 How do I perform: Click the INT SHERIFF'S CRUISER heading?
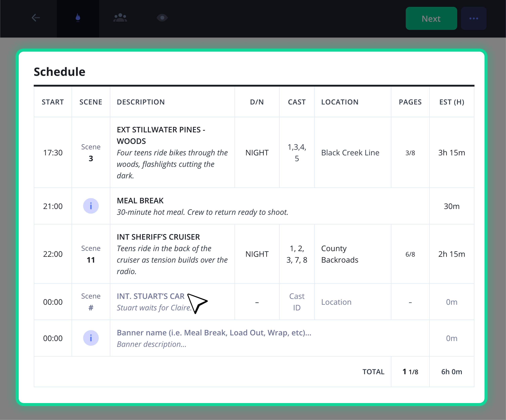[x=158, y=237]
